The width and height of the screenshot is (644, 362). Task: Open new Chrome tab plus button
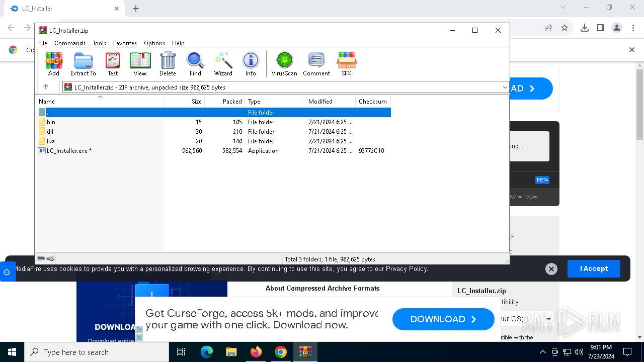pos(136,9)
